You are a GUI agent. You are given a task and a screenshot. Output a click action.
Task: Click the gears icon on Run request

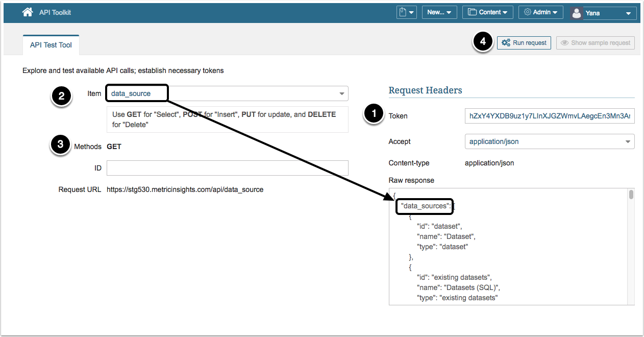pyautogui.click(x=506, y=43)
